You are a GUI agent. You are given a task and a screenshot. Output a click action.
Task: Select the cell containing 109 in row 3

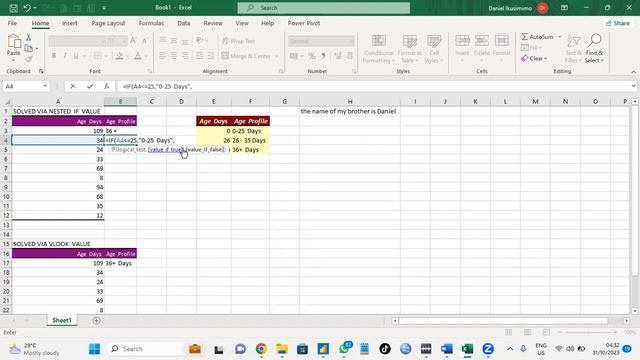58,131
